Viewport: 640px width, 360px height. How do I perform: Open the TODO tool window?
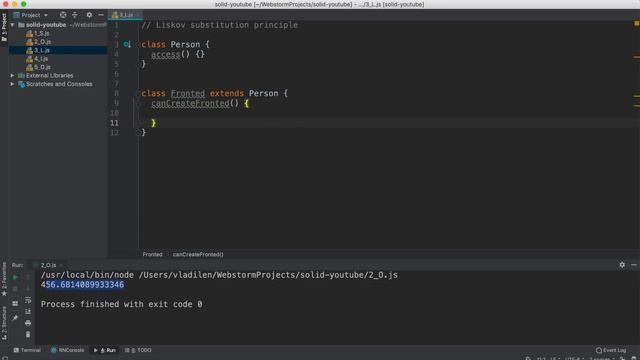(138, 350)
